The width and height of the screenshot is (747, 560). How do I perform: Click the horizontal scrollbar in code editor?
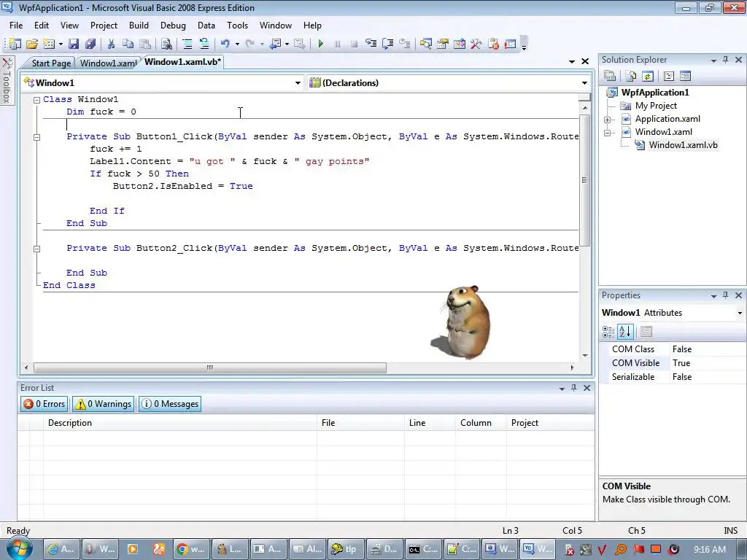point(209,367)
